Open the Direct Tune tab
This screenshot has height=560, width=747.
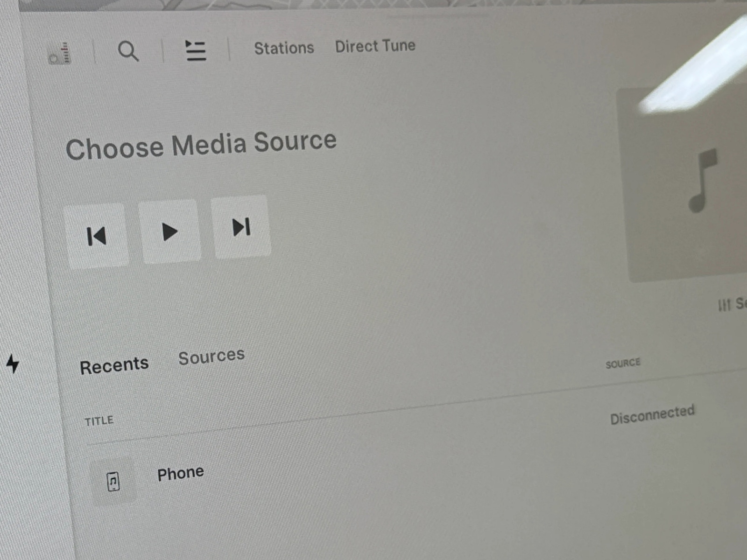tap(375, 46)
